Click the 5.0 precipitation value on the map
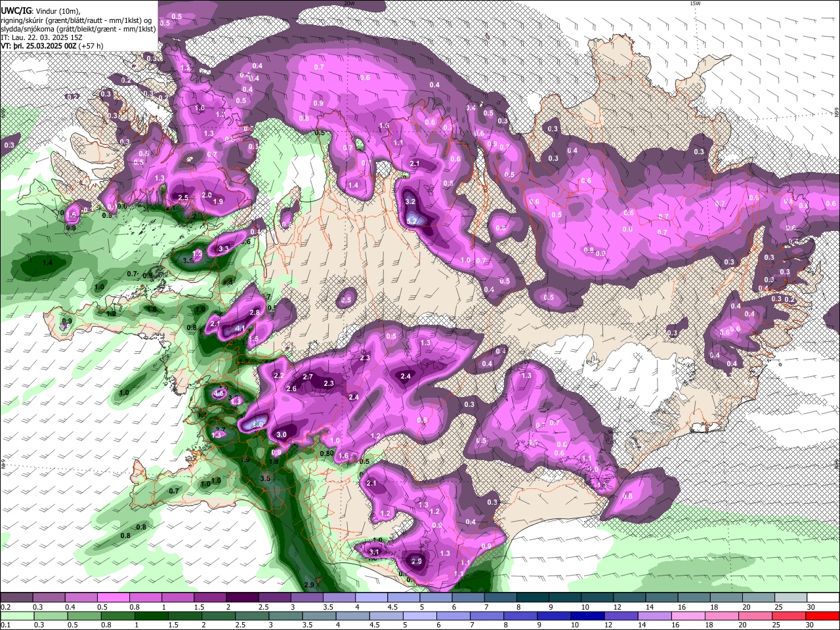 [x=258, y=425]
